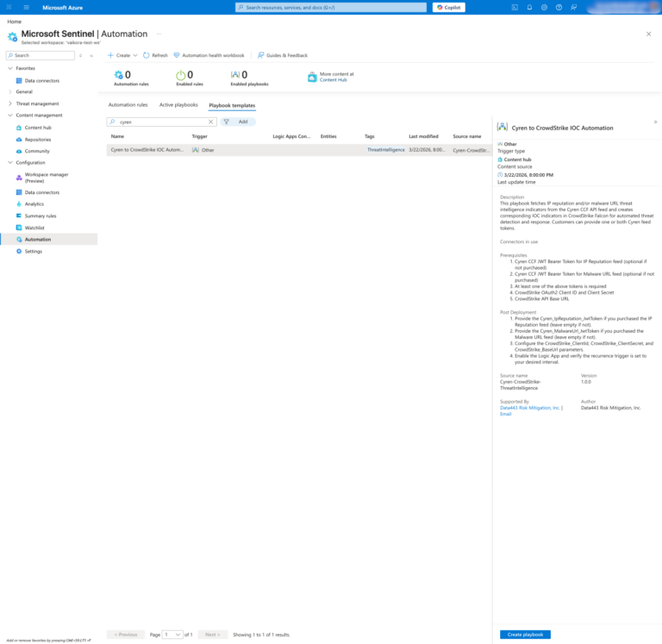Click the Enabled playbooks count icon

[234, 75]
